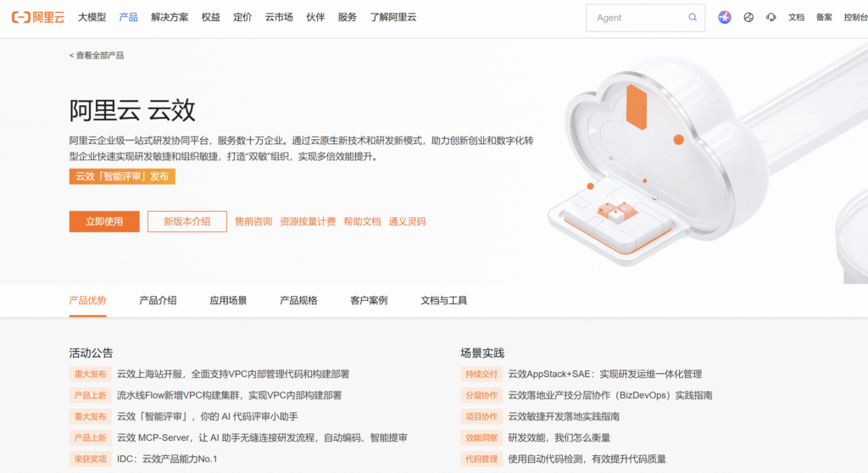The width and height of the screenshot is (868, 473).
Task: Open the 云市场 menu
Action: point(279,17)
